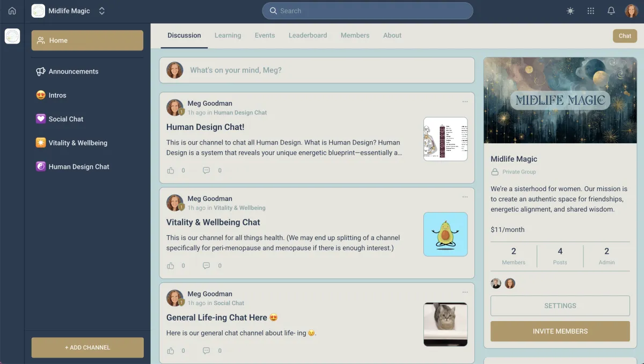Comment on the General Life-ing Chat post
The width and height of the screenshot is (644, 364).
pos(206,351)
